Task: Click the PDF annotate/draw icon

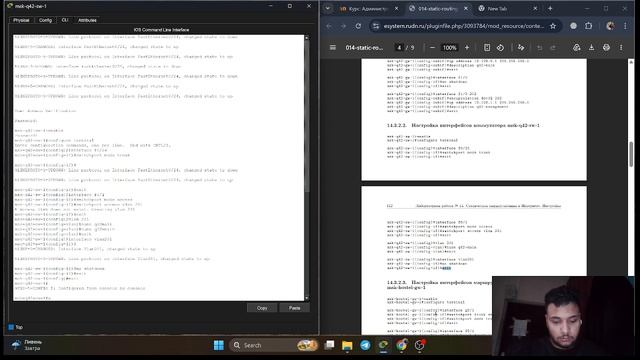Action: pos(521,48)
